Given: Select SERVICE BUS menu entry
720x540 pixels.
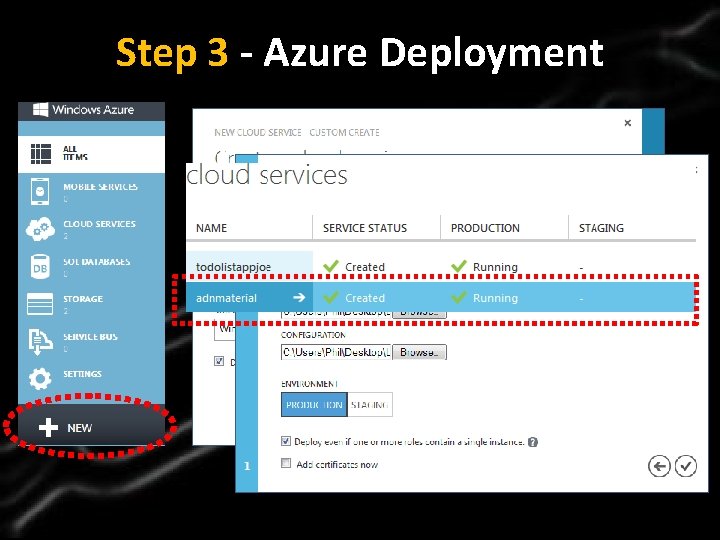Looking at the screenshot, I should [91, 342].
